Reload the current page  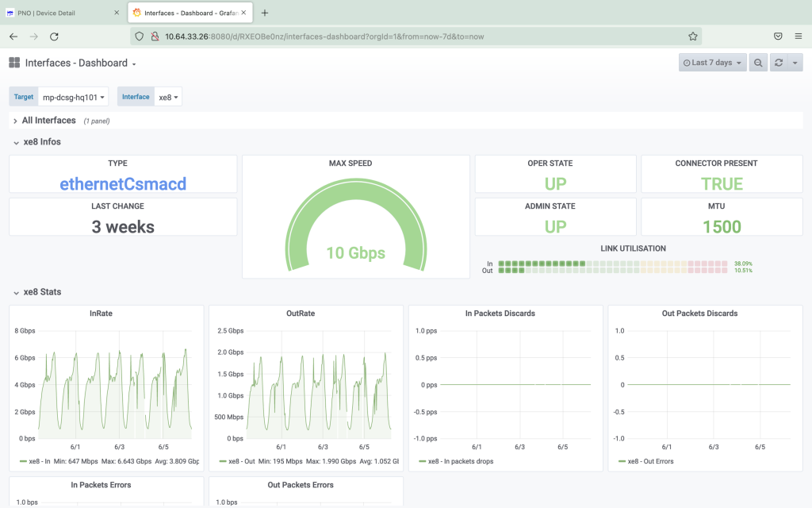(54, 37)
